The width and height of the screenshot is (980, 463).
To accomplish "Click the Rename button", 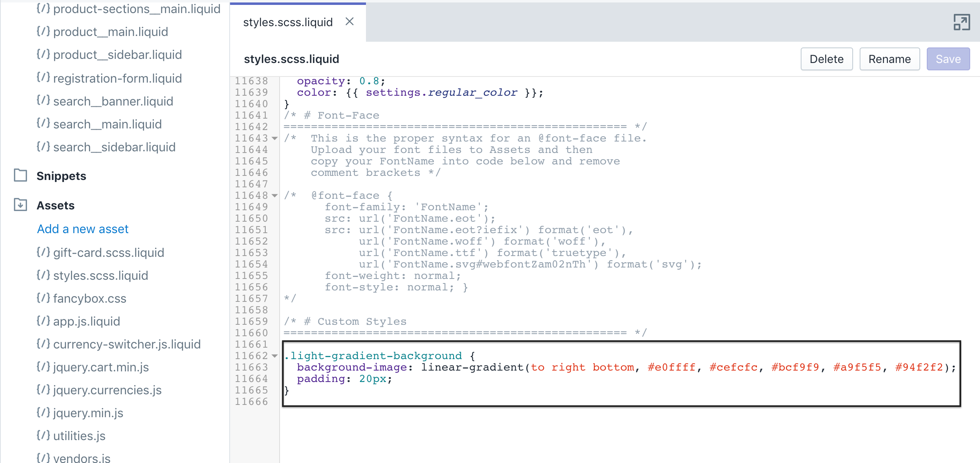I will [x=889, y=58].
